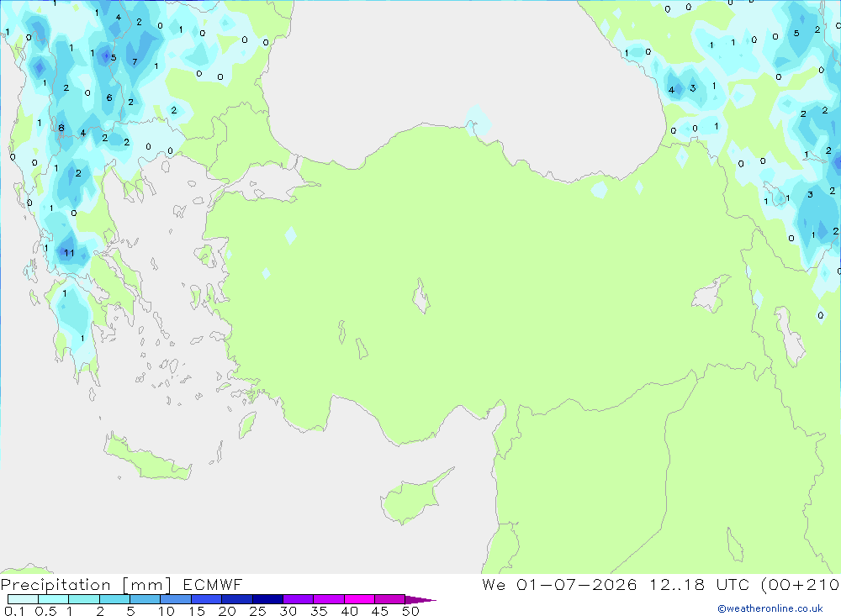This screenshot has height=616, width=841.
Task: Choose the 40–45 mm magenta legend swatch
Action: pos(359,599)
